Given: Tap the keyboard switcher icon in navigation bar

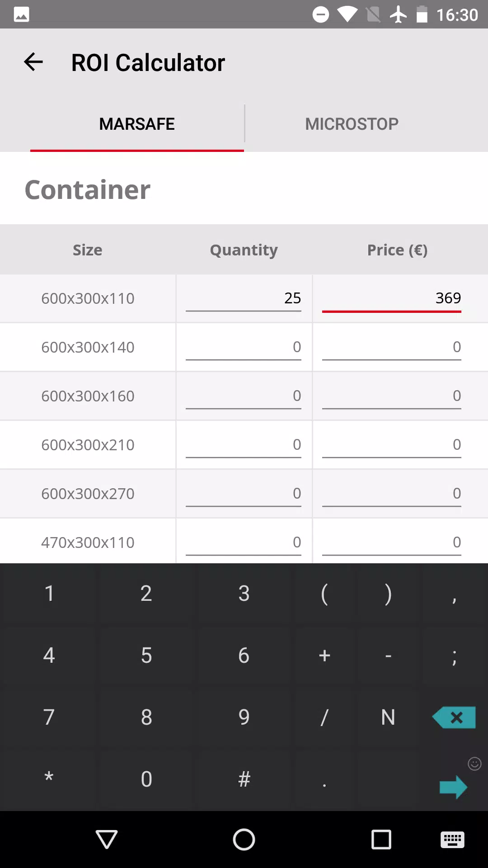Looking at the screenshot, I should (x=452, y=840).
